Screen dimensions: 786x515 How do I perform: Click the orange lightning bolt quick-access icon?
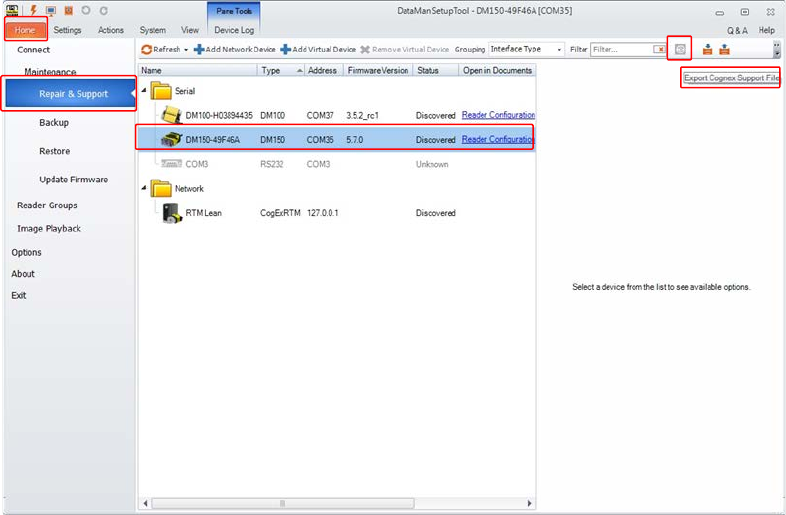coord(33,10)
